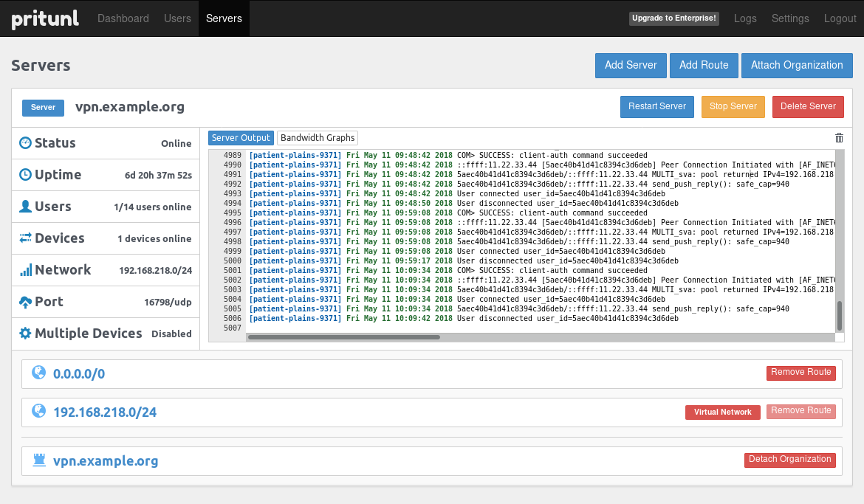
Task: Click the 0.0.0.0/0 route link
Action: 79,374
